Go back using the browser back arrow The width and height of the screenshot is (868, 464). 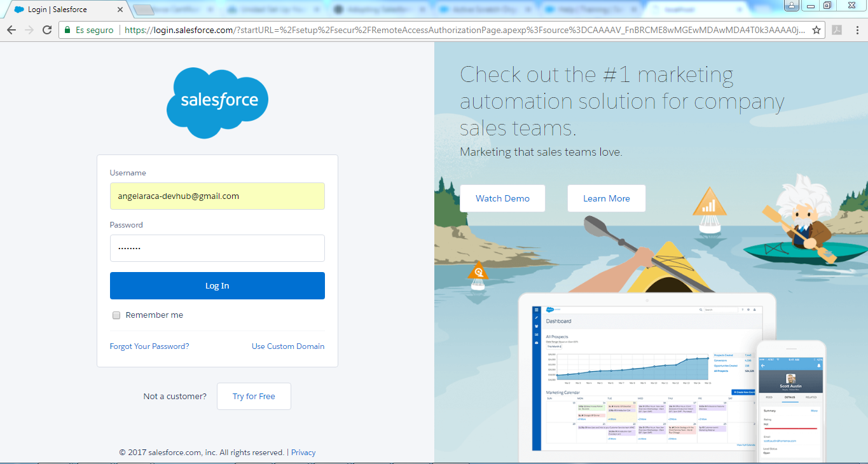tap(11, 30)
